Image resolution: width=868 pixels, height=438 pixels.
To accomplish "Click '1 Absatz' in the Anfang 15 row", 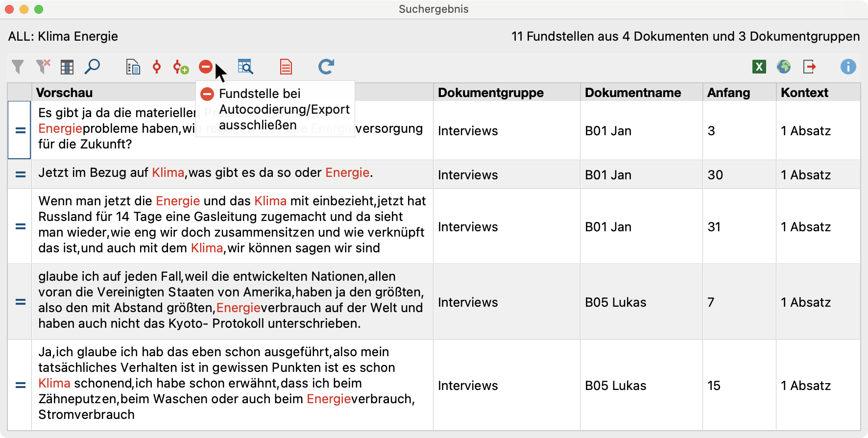I will (x=806, y=386).
